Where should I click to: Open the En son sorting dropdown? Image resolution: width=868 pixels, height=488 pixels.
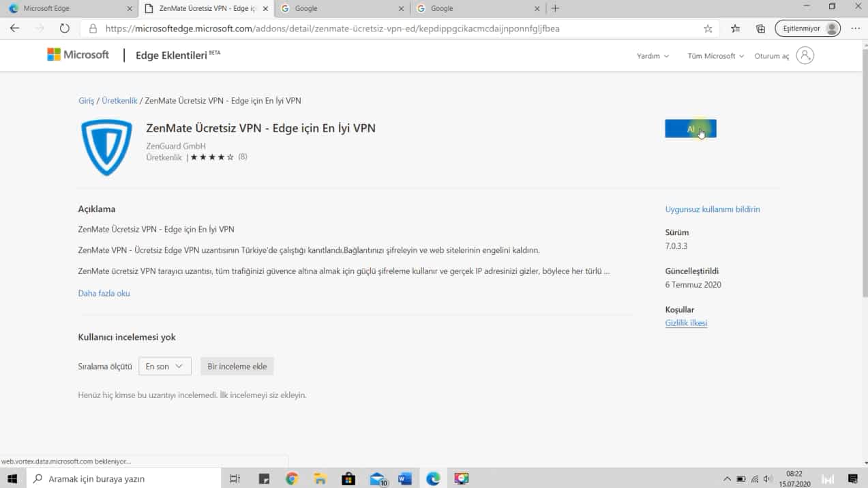point(165,366)
